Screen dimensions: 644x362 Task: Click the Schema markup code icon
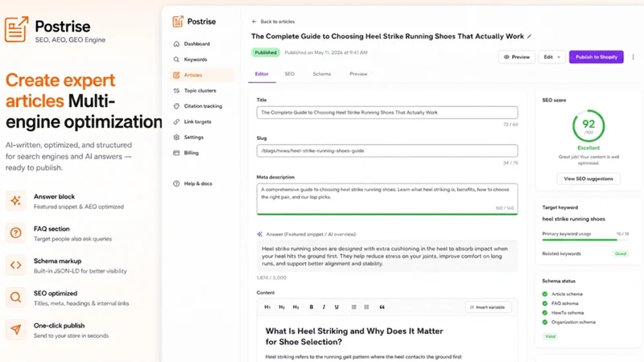click(15, 265)
